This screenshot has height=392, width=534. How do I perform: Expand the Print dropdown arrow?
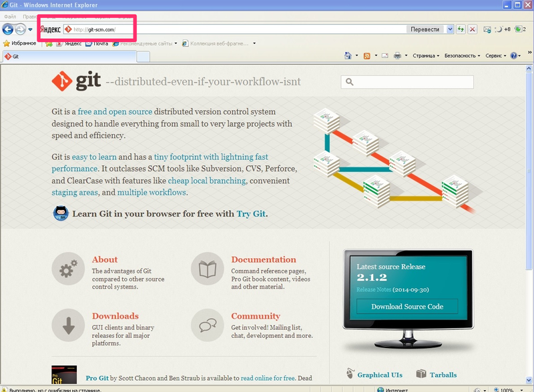coord(406,55)
